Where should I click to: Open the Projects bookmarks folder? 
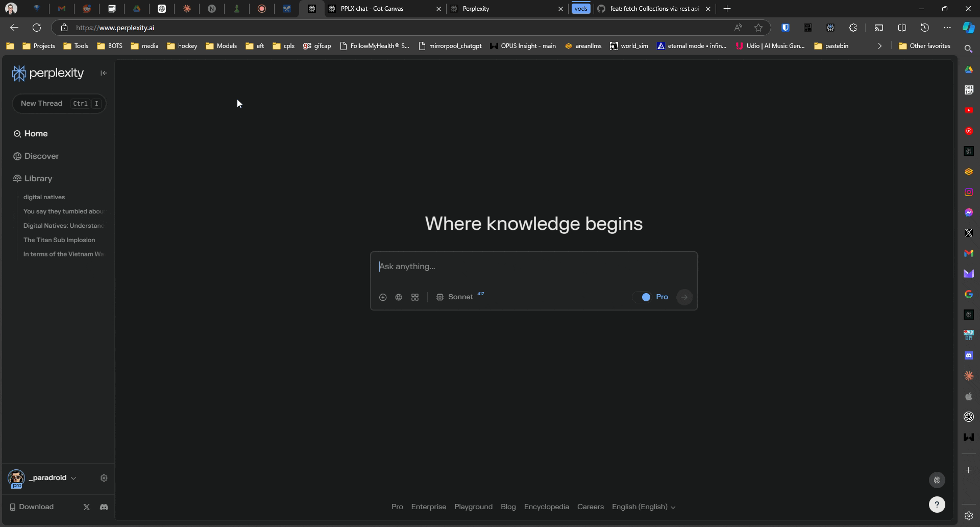point(39,46)
